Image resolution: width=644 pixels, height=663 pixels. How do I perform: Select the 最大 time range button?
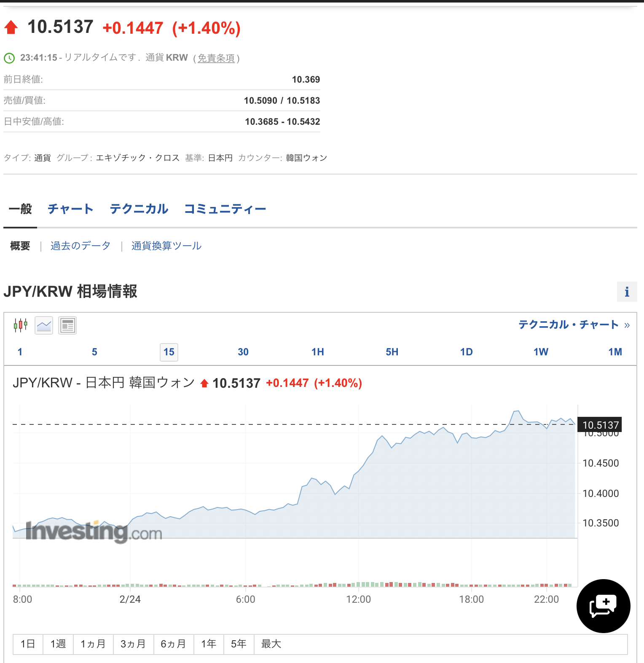271,644
